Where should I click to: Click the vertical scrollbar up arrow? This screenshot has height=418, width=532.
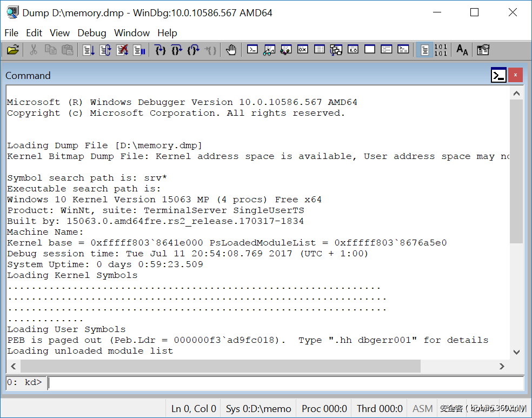[516, 94]
